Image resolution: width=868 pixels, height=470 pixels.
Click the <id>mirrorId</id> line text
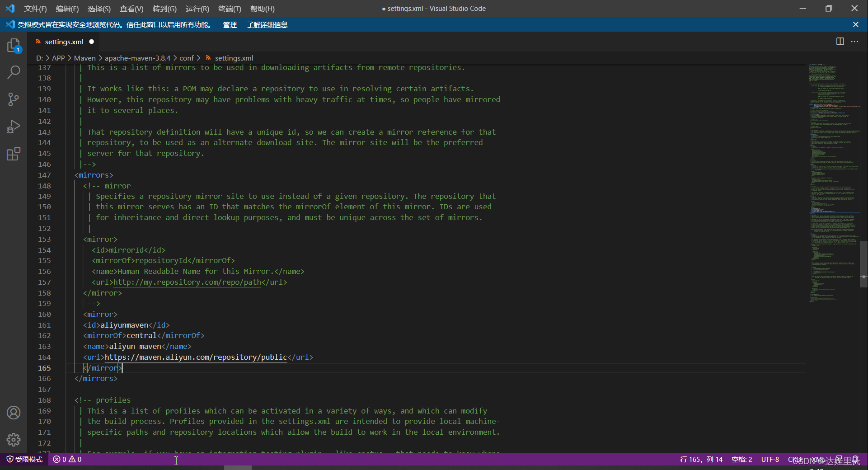click(128, 250)
